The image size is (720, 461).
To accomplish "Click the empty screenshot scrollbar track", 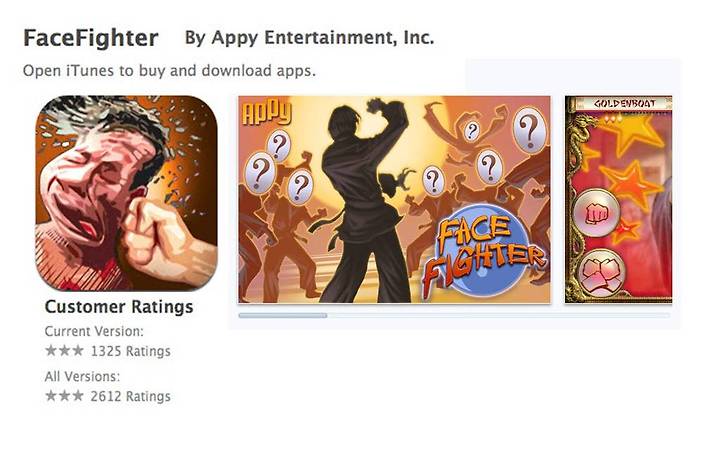I will (499, 315).
